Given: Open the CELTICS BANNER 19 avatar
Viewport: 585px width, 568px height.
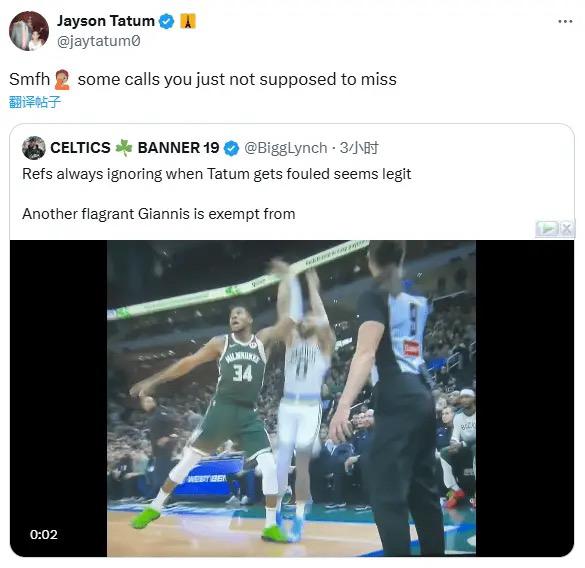Looking at the screenshot, I should tap(34, 148).
